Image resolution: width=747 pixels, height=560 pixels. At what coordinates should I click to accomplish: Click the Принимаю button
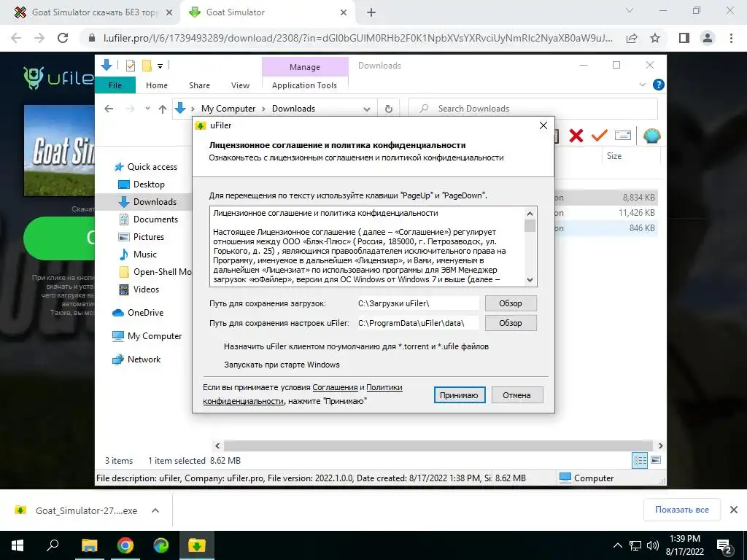click(460, 394)
